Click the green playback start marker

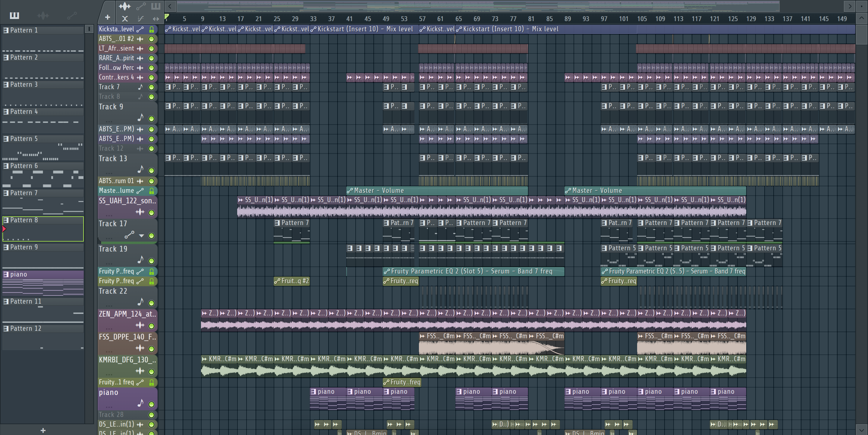click(167, 17)
